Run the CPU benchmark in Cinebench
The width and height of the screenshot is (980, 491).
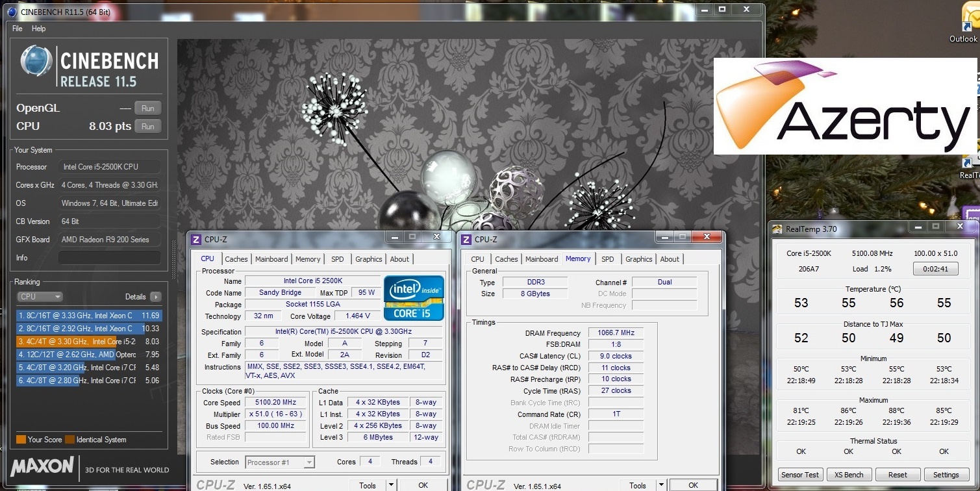tap(148, 127)
